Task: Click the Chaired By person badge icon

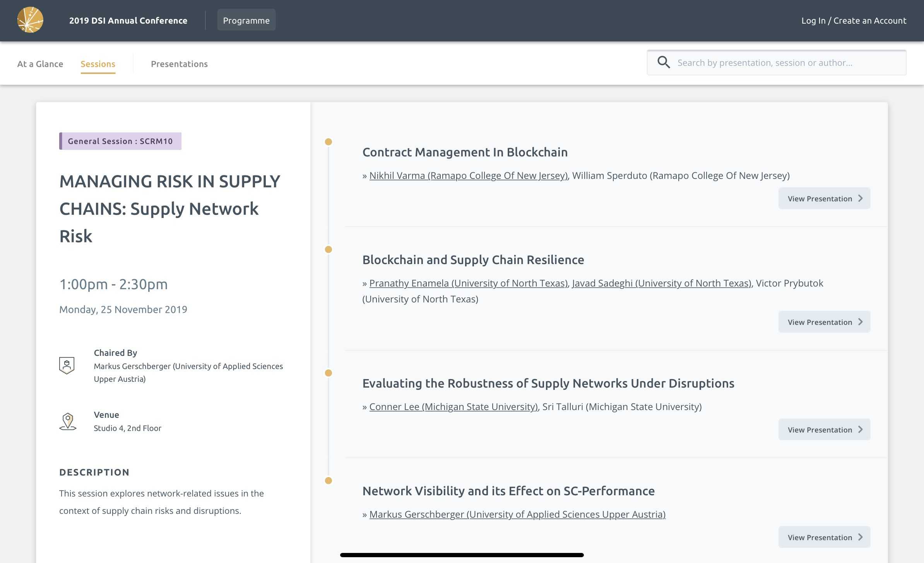Action: [x=67, y=365]
